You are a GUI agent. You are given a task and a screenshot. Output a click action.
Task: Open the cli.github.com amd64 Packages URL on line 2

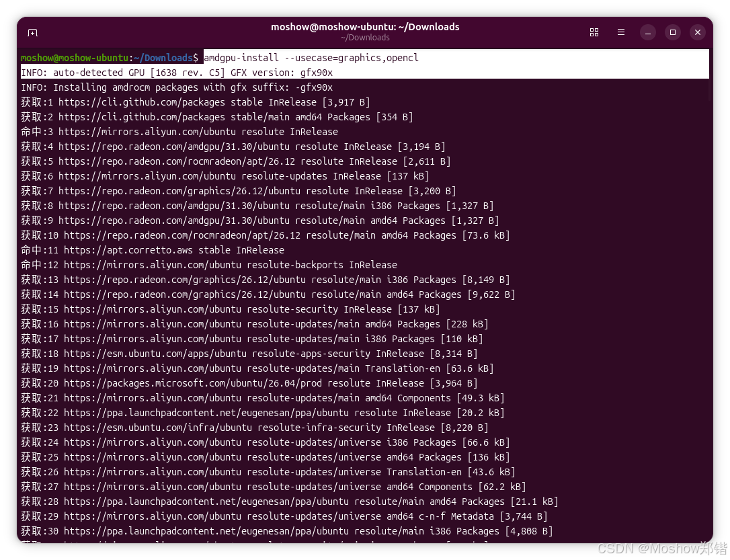[x=142, y=117]
